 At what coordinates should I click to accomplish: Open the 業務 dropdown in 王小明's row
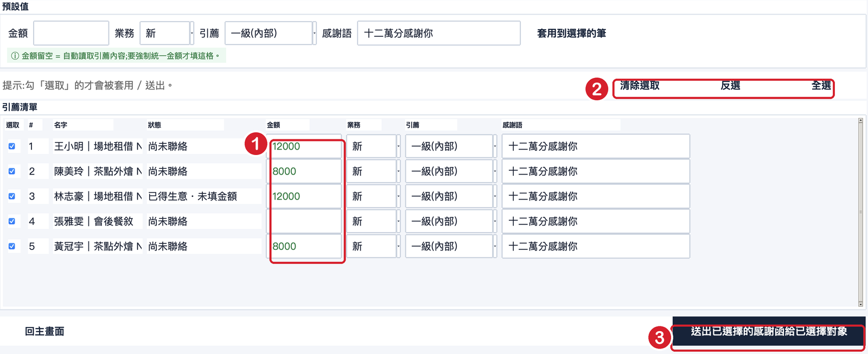coord(373,146)
